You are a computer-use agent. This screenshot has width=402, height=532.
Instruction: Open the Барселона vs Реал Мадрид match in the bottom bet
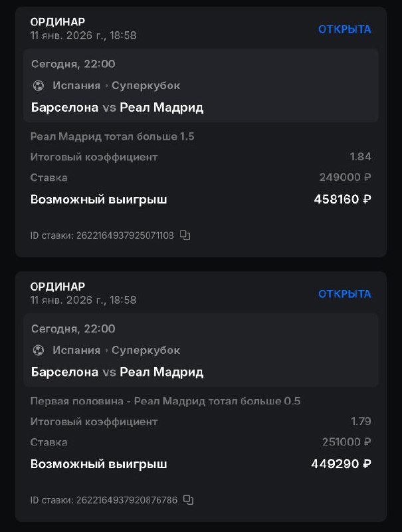tap(117, 372)
